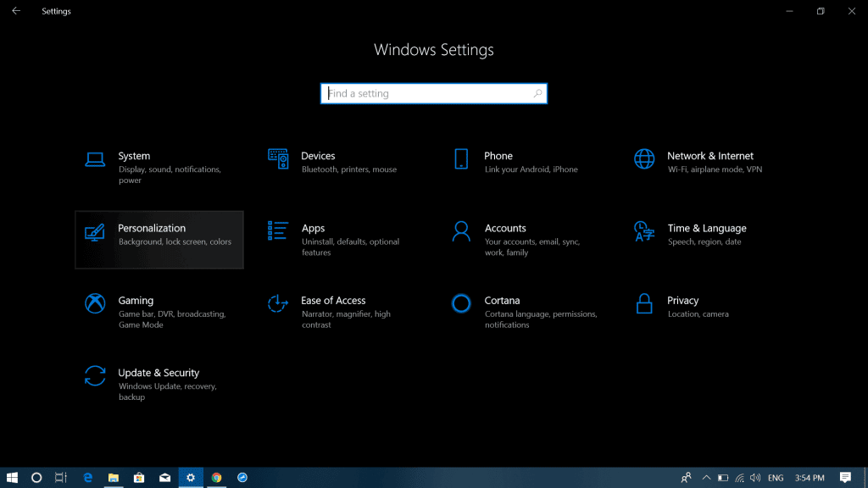Click the text 'Background, lock screen, colors'
The height and width of the screenshot is (488, 868).
coord(175,241)
